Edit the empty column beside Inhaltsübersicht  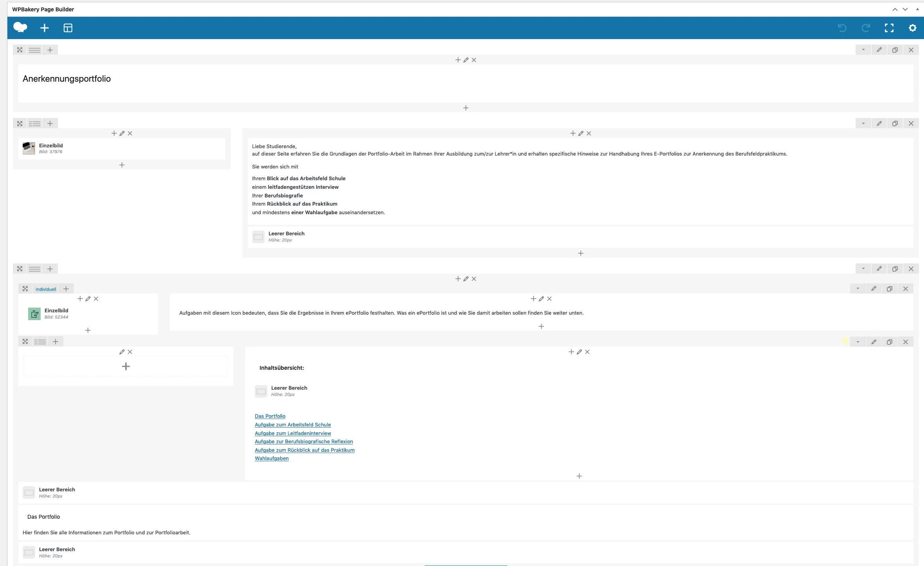point(122,352)
